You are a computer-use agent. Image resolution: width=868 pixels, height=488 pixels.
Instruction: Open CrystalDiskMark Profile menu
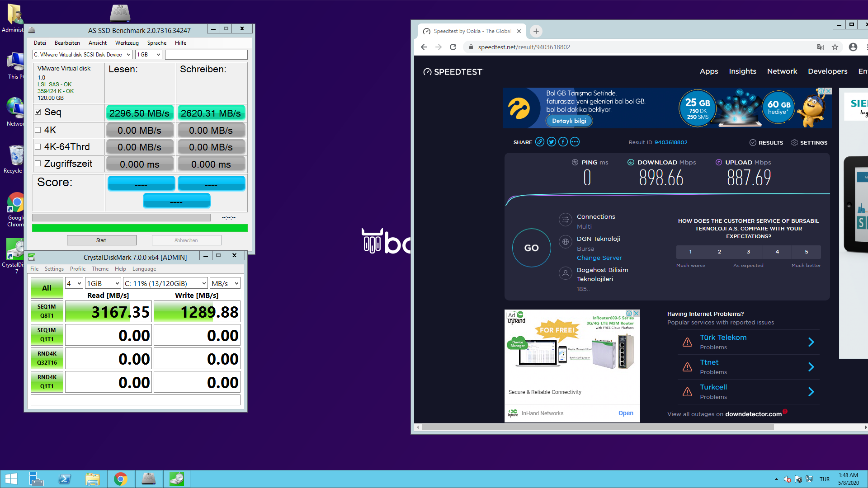[78, 269]
